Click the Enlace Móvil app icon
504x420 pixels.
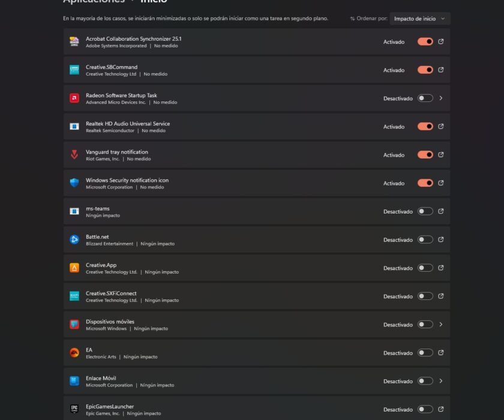[x=74, y=380]
